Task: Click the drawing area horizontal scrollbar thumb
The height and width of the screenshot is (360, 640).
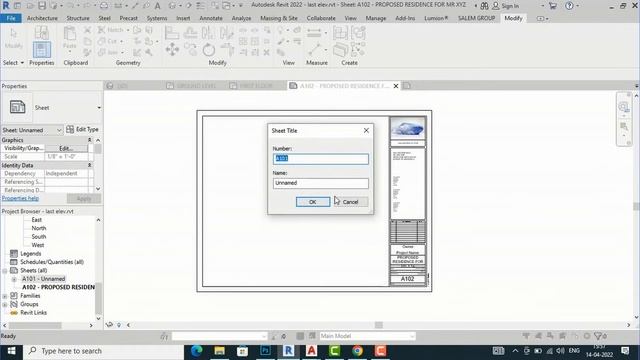Action: (379, 325)
